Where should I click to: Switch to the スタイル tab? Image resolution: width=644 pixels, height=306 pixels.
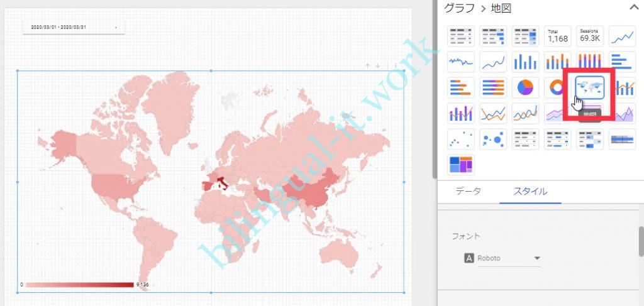coord(531,191)
